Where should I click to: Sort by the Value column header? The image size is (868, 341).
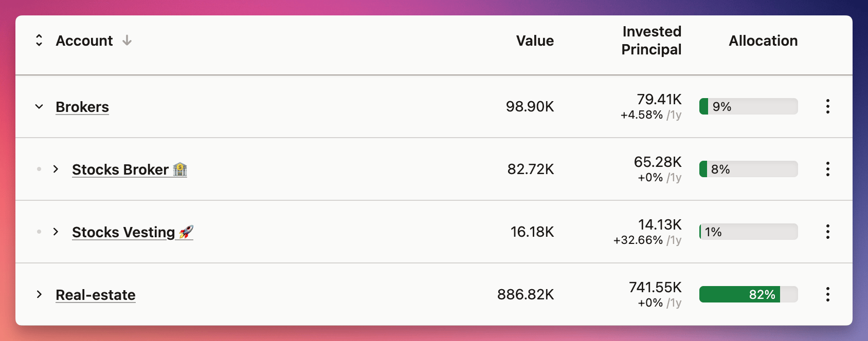click(x=535, y=41)
